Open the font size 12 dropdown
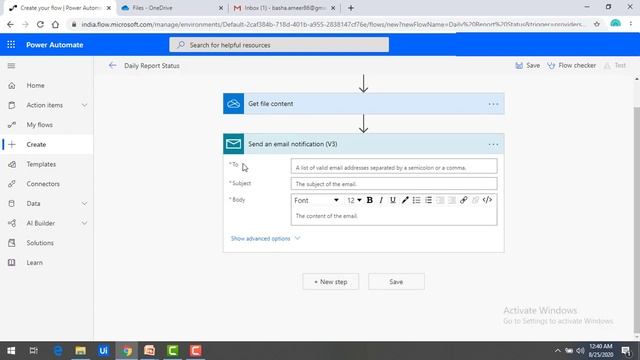This screenshot has height=360, width=640. pyautogui.click(x=354, y=200)
